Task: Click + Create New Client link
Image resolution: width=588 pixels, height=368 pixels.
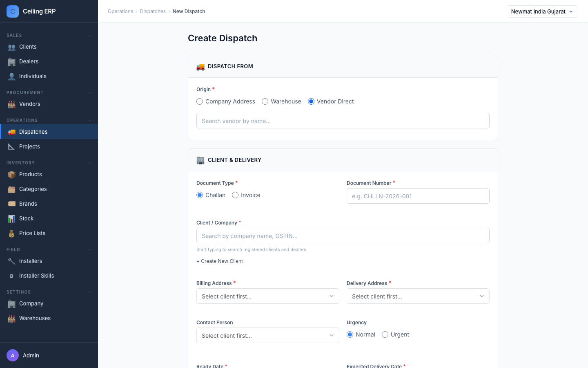Action: pyautogui.click(x=220, y=261)
